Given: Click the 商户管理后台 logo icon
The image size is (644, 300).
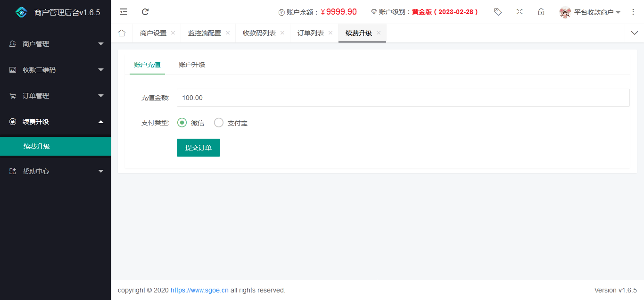Looking at the screenshot, I should point(21,12).
